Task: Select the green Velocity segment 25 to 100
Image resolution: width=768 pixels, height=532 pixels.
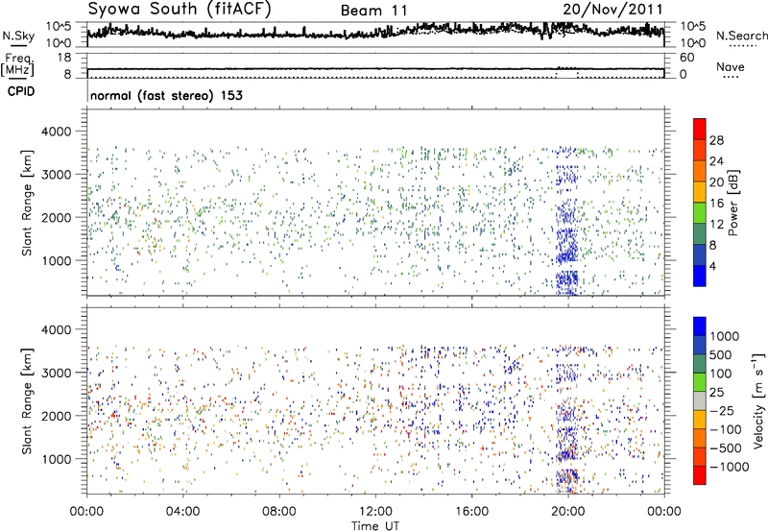Action: [700, 382]
